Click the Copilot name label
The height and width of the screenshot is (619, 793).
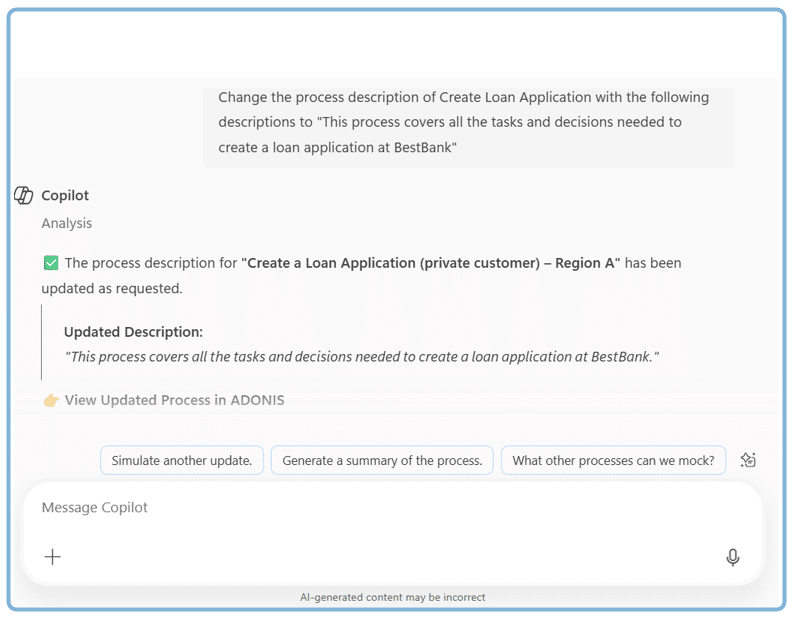pyautogui.click(x=65, y=195)
